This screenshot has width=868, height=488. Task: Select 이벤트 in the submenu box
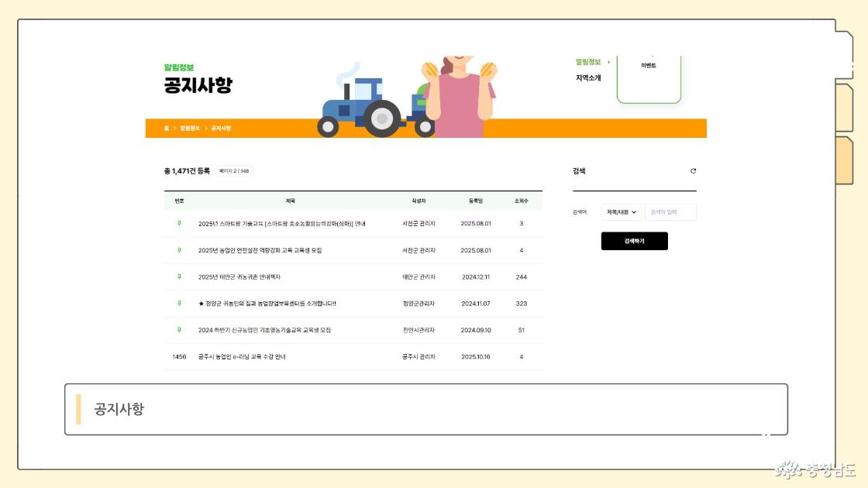click(x=649, y=66)
